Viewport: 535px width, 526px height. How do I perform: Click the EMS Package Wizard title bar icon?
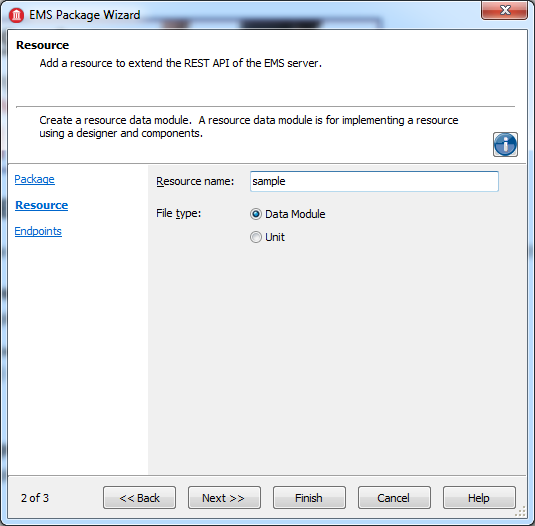point(16,15)
